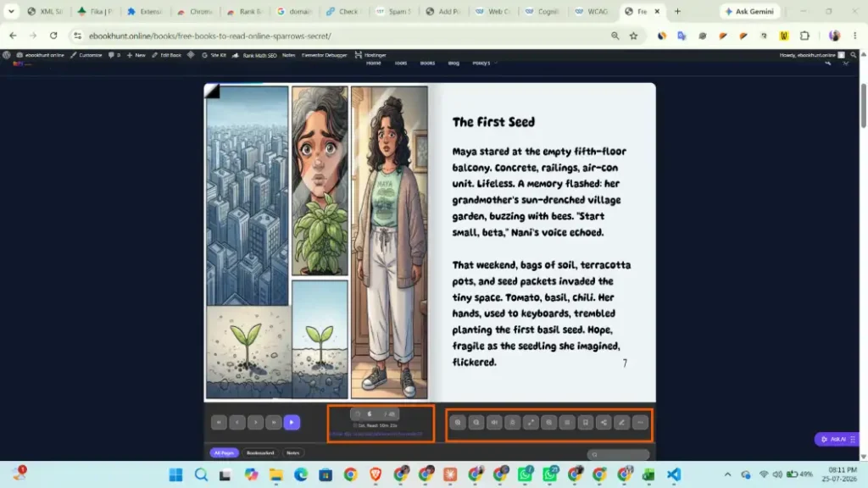Open Windows taskbar Search
The width and height of the screenshot is (868, 488).
tap(201, 474)
